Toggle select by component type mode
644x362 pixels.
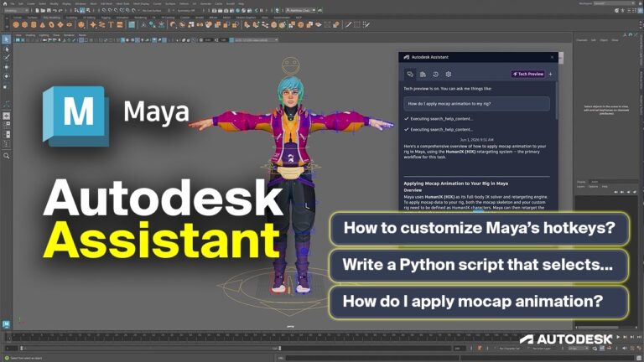[88, 10]
